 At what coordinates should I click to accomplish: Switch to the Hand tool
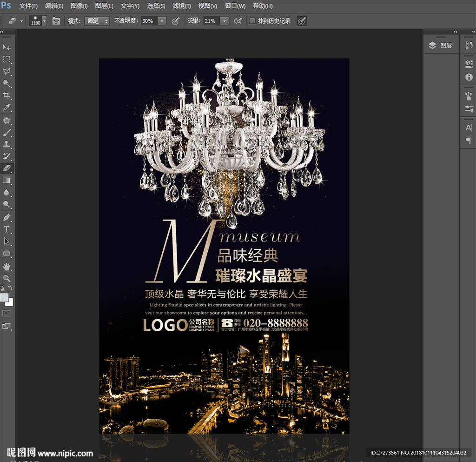[7, 266]
